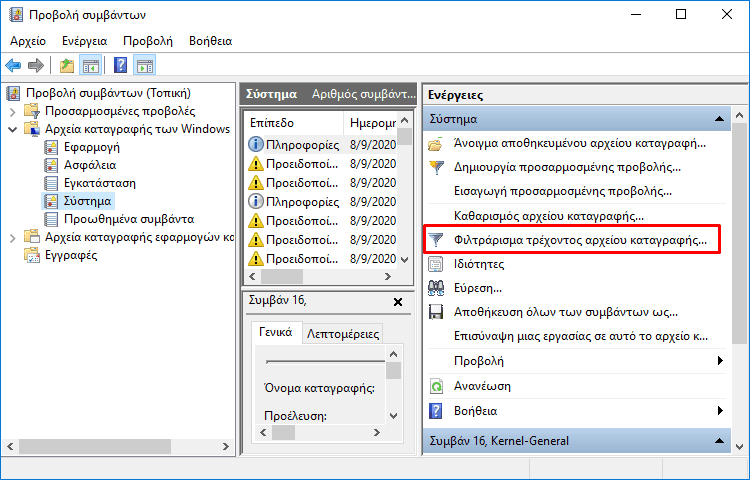Click the green refresh icon next to Ανανέωση

point(436,386)
